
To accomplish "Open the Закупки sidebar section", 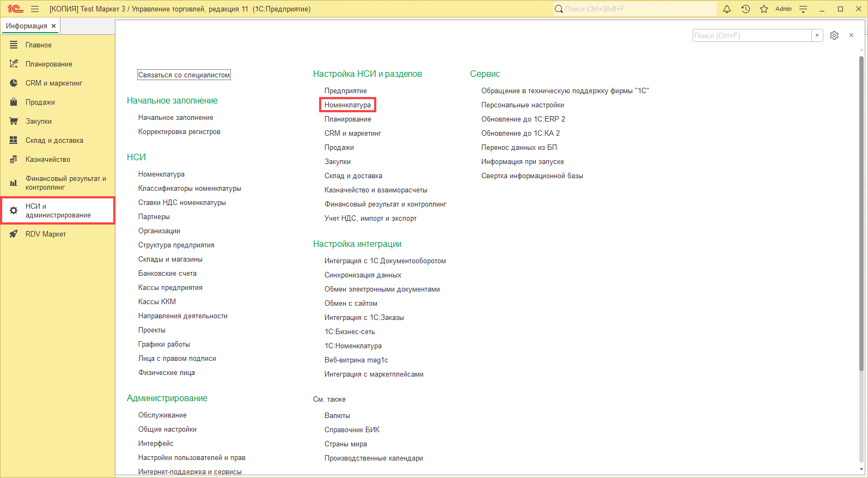I will click(38, 122).
